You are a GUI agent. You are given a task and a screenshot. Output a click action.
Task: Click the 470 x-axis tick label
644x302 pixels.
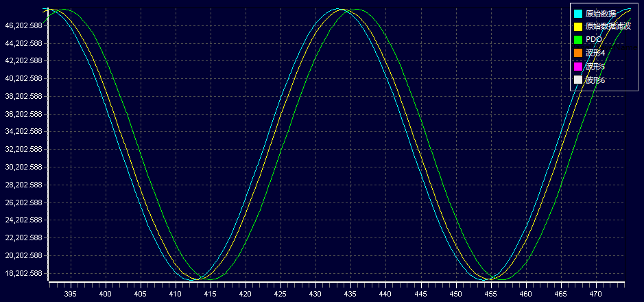[595, 293]
